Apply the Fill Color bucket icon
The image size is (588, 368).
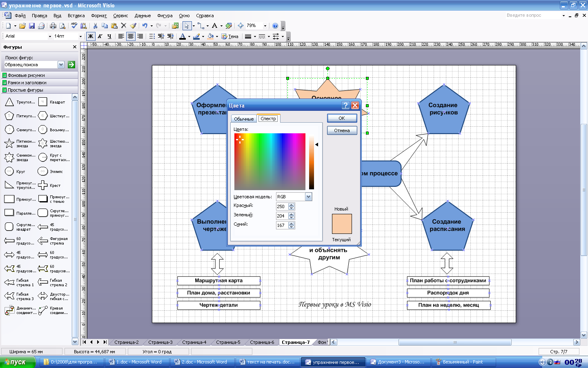[210, 36]
